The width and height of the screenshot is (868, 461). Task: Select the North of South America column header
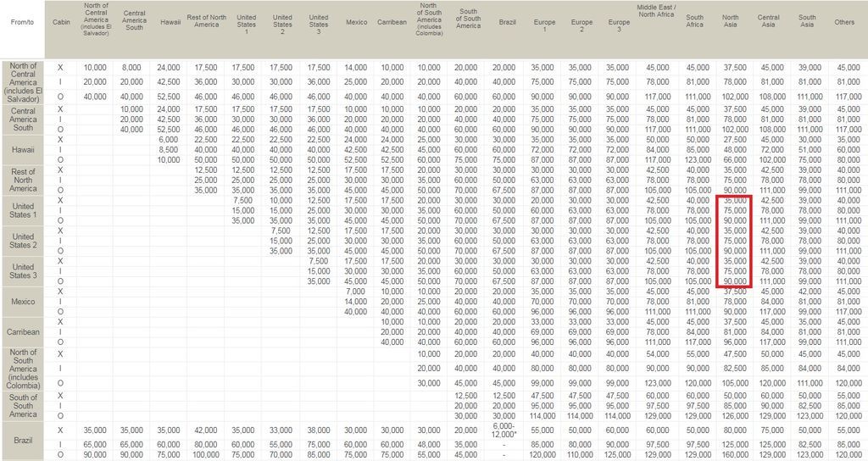[x=429, y=19]
